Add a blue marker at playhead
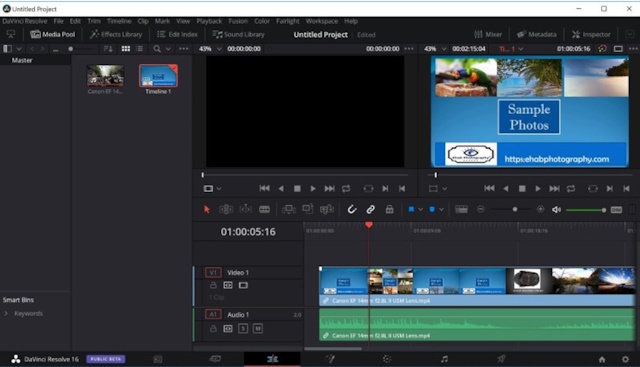Screen dimensions: 640x367 [432, 209]
